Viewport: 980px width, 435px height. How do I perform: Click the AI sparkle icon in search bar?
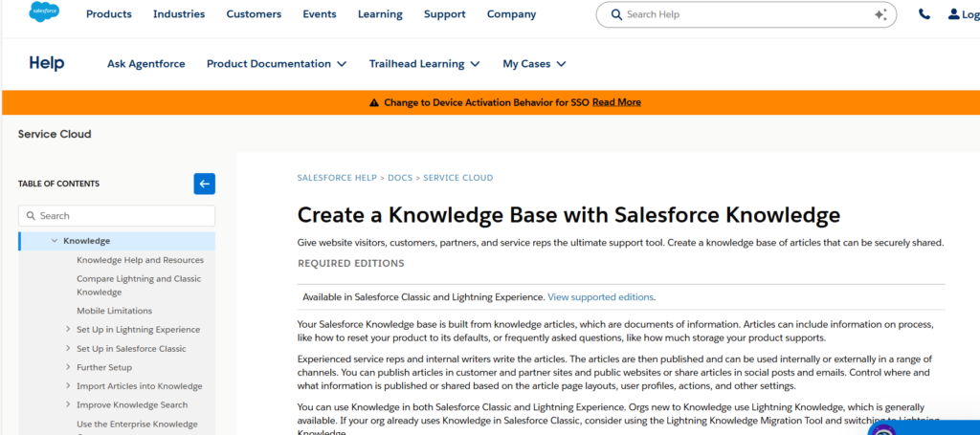(880, 14)
